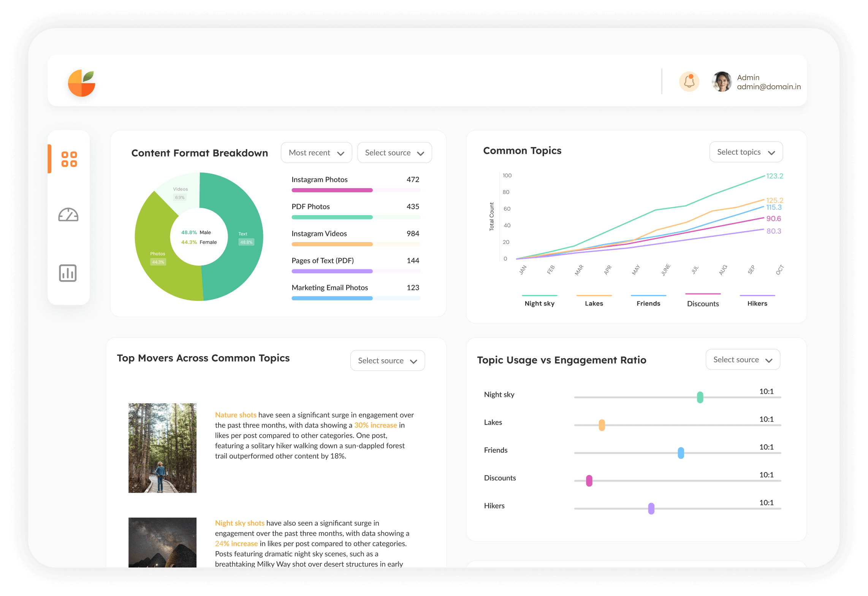Viewport: 868px width, 596px height.
Task: Open Select source in Topic Usage panel
Action: coord(743,360)
